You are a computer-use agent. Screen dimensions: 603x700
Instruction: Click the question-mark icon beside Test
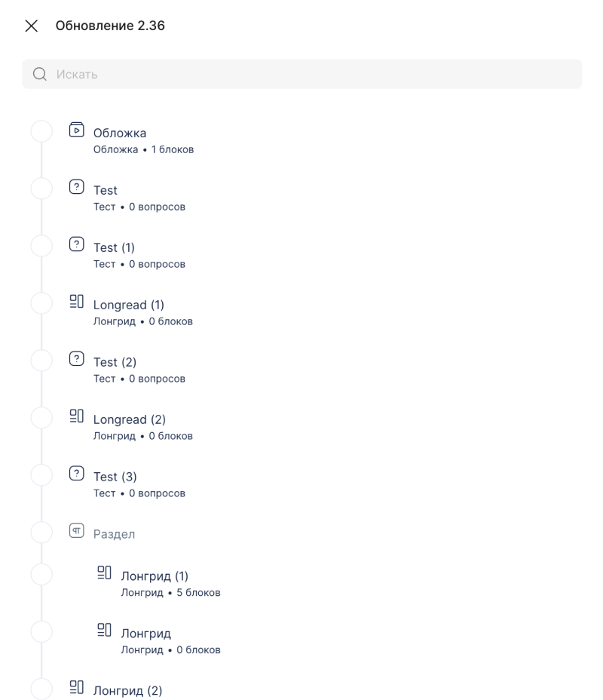click(x=76, y=187)
